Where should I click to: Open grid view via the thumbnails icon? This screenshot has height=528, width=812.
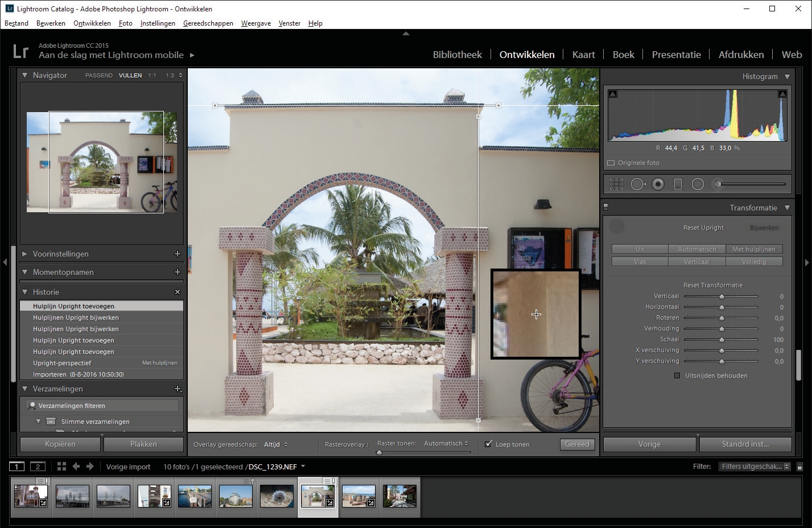(x=61, y=466)
